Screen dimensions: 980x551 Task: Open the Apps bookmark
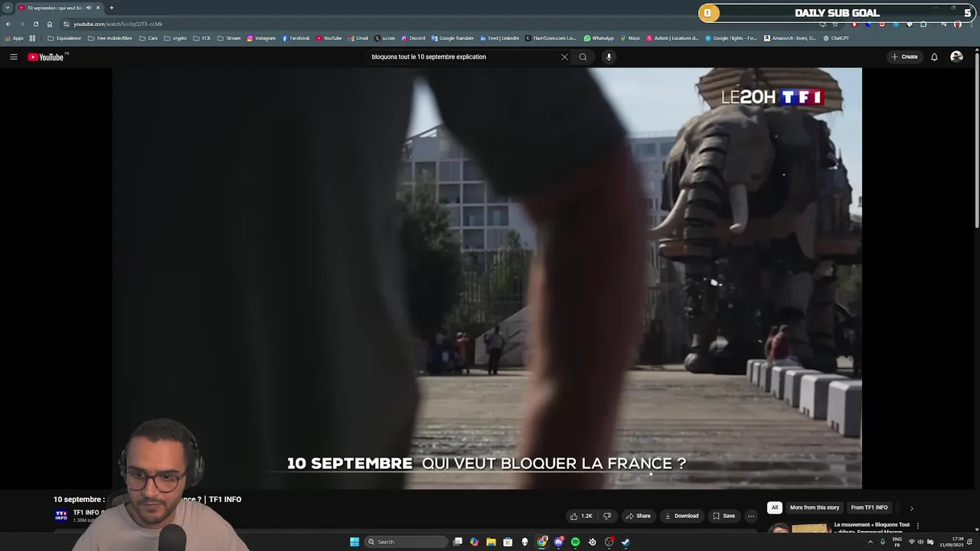15,38
